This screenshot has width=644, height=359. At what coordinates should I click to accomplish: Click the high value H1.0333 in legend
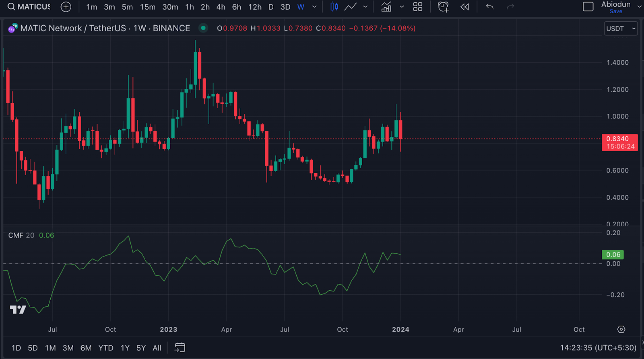tap(265, 28)
